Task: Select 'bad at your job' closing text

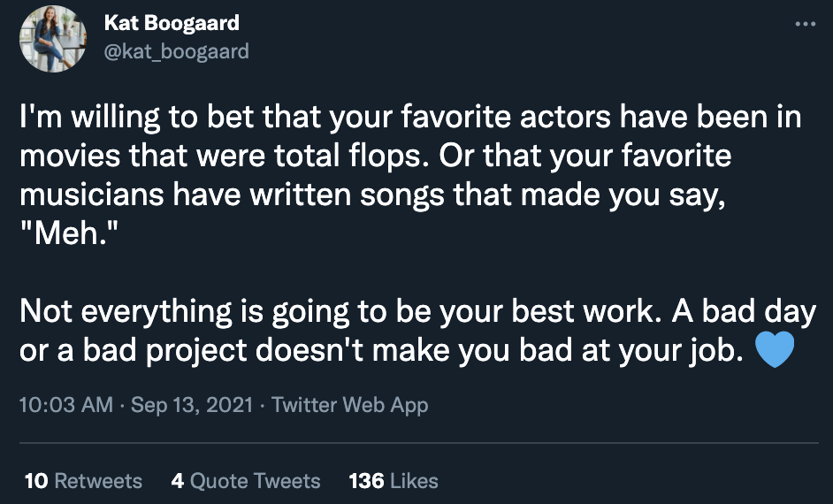Action: pyautogui.click(x=631, y=351)
